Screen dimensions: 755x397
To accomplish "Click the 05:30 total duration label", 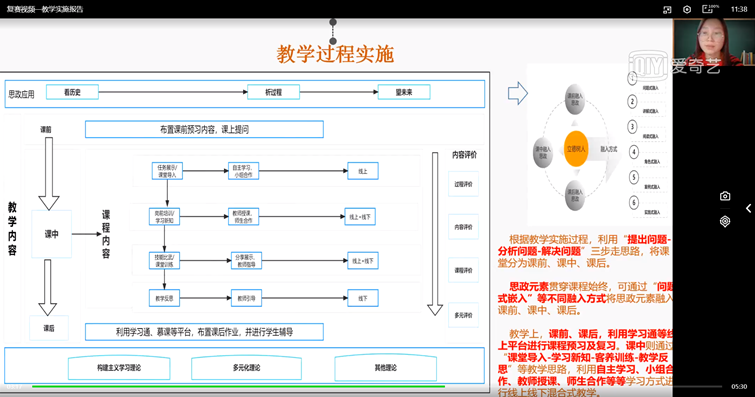I will coord(739,386).
